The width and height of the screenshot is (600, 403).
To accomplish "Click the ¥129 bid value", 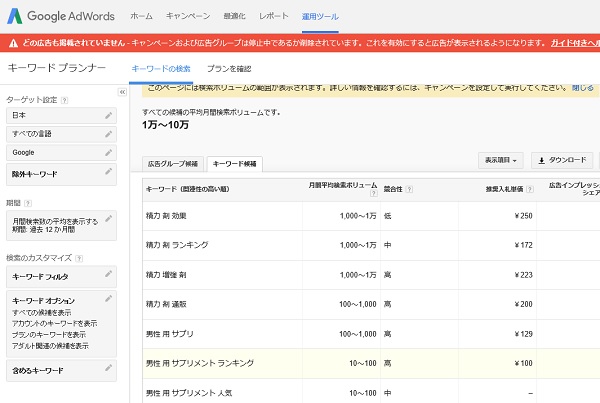I will [x=523, y=334].
